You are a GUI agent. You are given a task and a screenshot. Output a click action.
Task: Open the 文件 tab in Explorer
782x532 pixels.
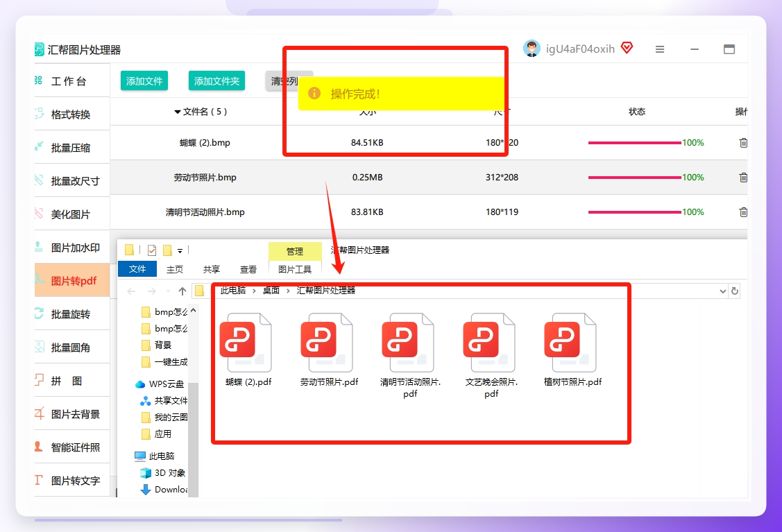(x=137, y=268)
